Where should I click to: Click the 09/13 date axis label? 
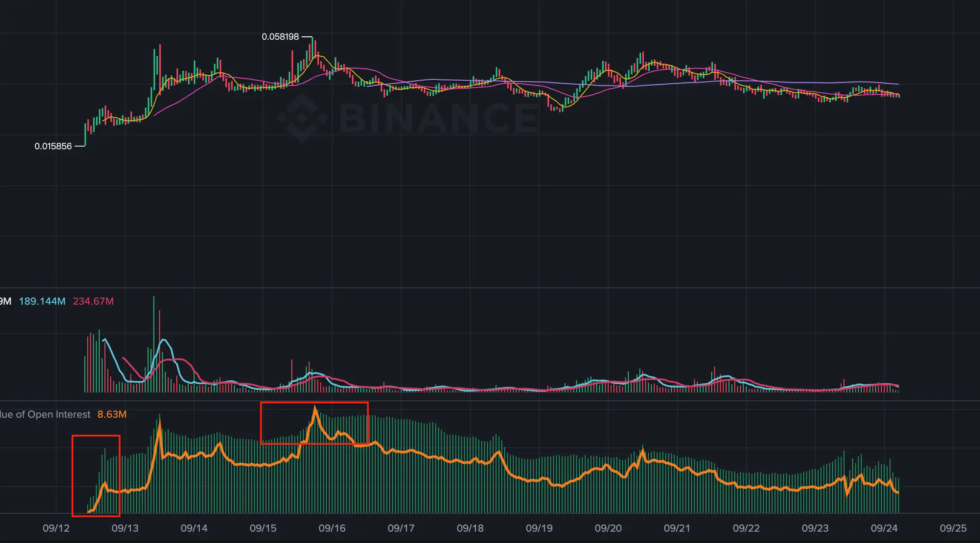[x=125, y=528]
